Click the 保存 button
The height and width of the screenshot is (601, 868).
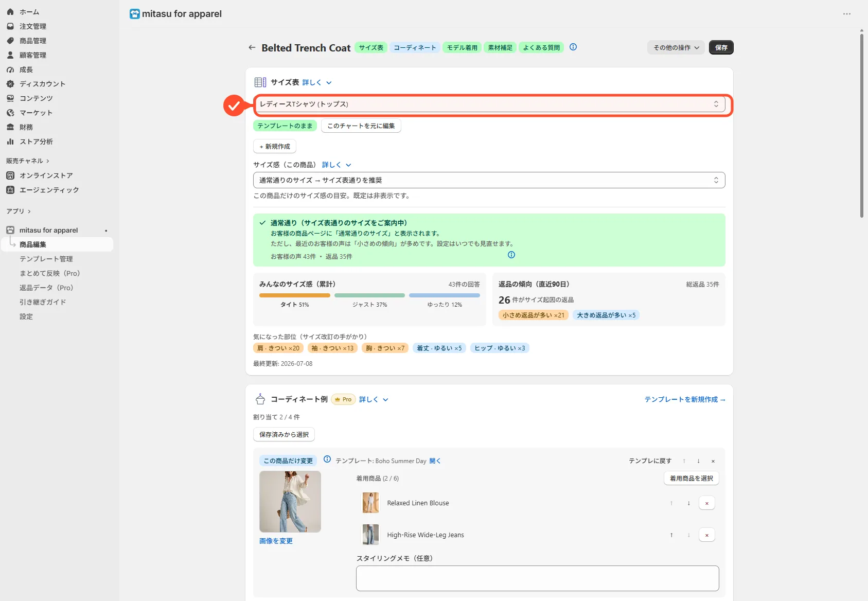721,47
